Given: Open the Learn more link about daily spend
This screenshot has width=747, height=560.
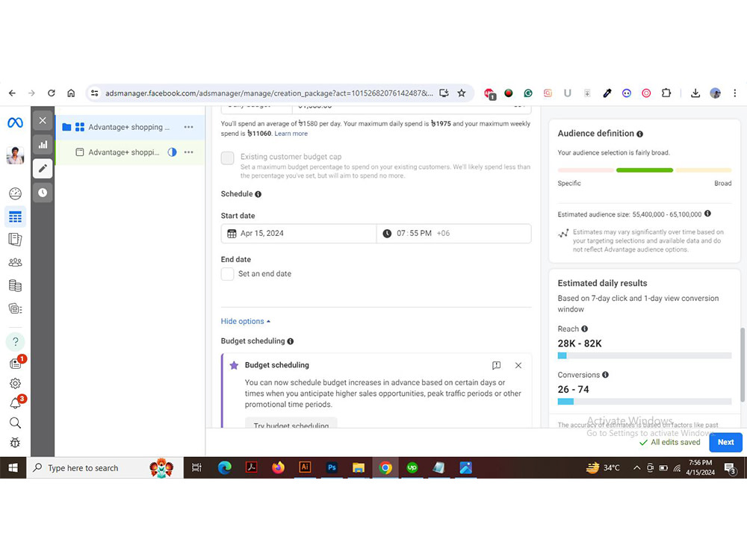Looking at the screenshot, I should point(291,134).
